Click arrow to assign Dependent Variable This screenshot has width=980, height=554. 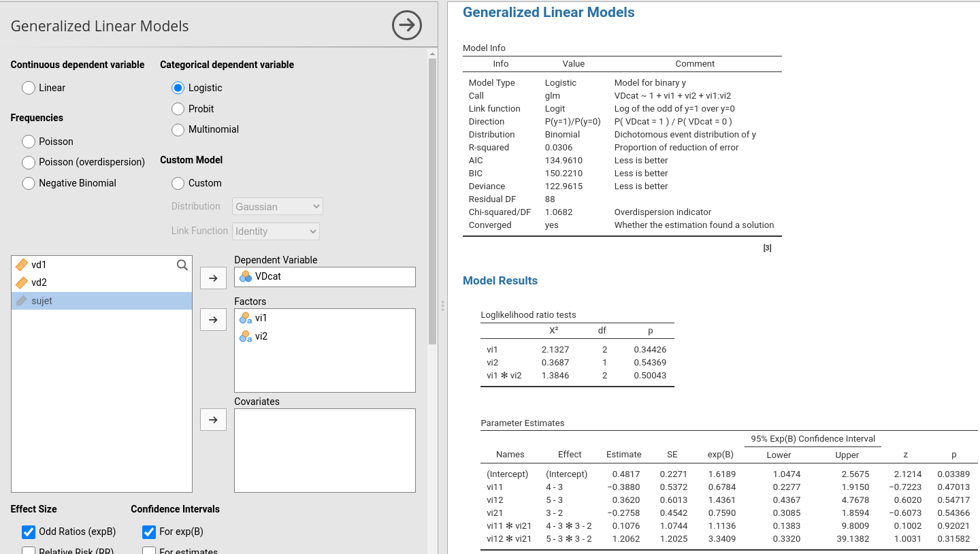[213, 278]
